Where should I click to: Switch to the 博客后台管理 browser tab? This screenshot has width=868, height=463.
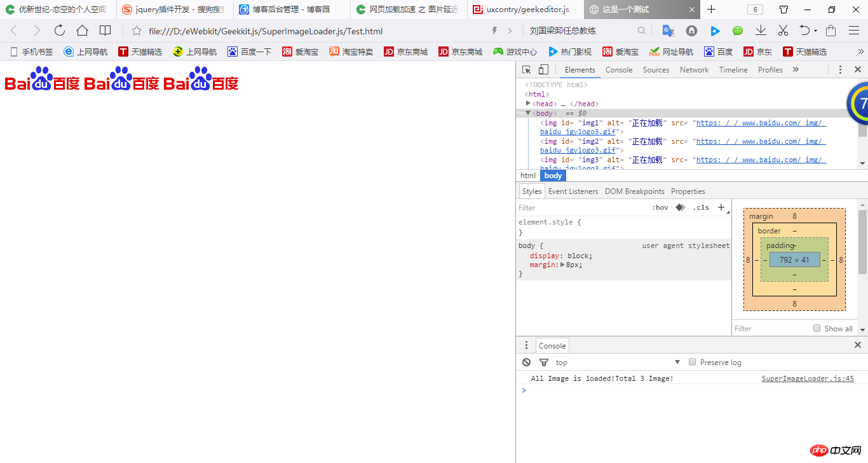pos(291,10)
